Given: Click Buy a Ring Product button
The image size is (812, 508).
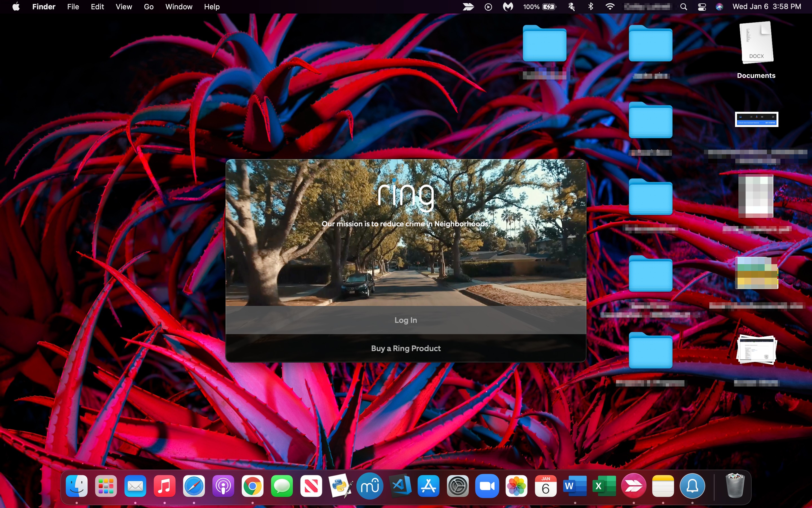Looking at the screenshot, I should (406, 348).
